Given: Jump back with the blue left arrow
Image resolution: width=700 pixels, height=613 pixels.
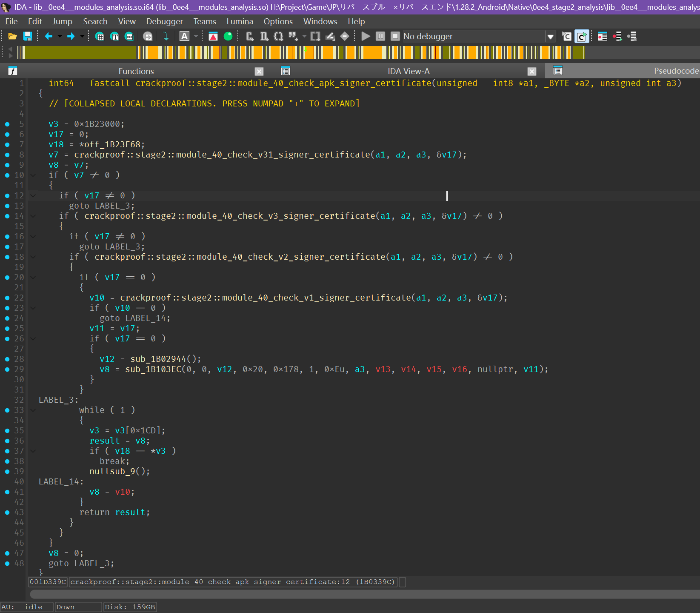Looking at the screenshot, I should coord(49,37).
